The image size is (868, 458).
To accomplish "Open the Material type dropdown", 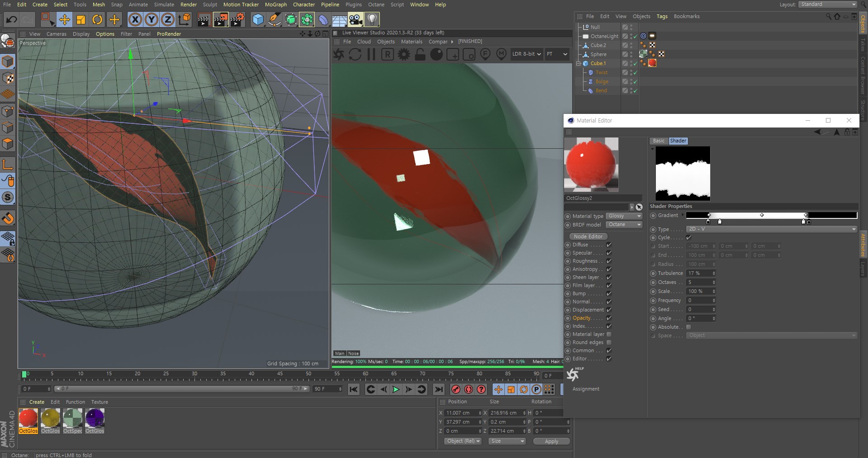I will point(624,216).
